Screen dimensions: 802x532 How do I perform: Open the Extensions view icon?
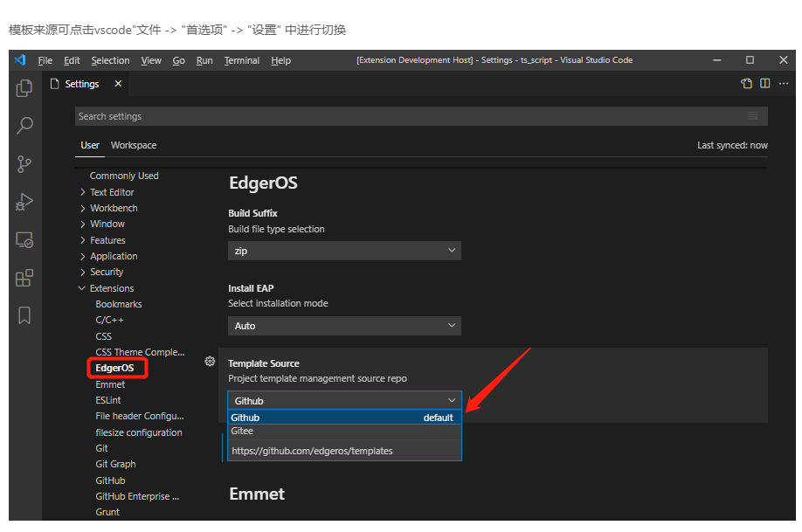[x=24, y=279]
